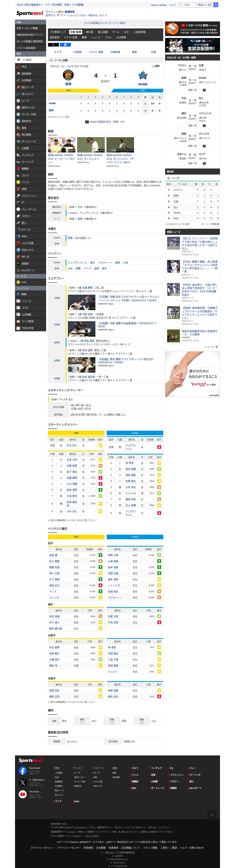Click ヘルプ link in header
This screenshot has width=235, height=868.
(x=172, y=5)
